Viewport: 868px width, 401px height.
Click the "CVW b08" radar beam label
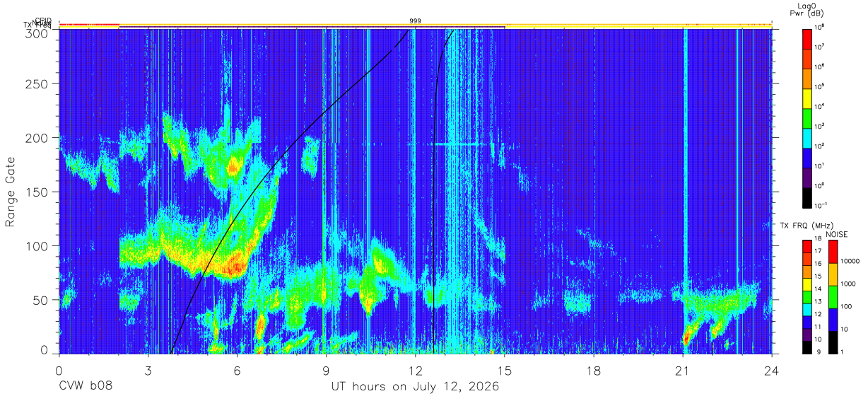point(85,387)
